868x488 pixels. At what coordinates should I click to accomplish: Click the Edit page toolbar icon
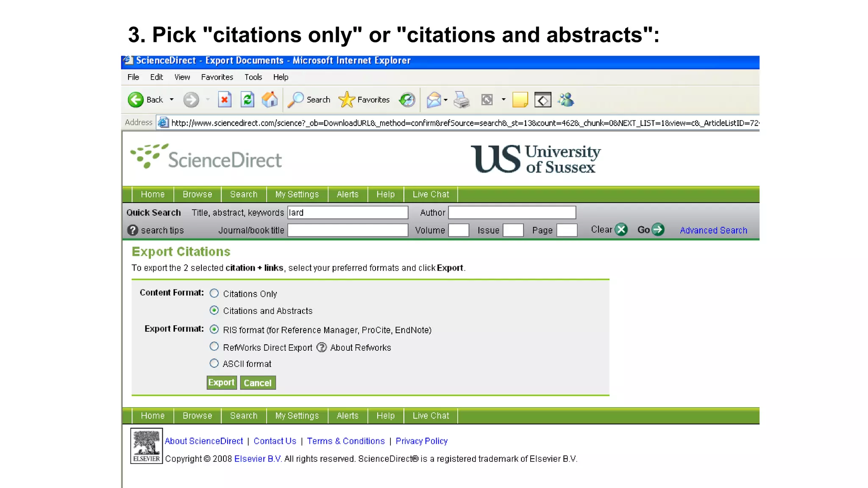coord(487,100)
